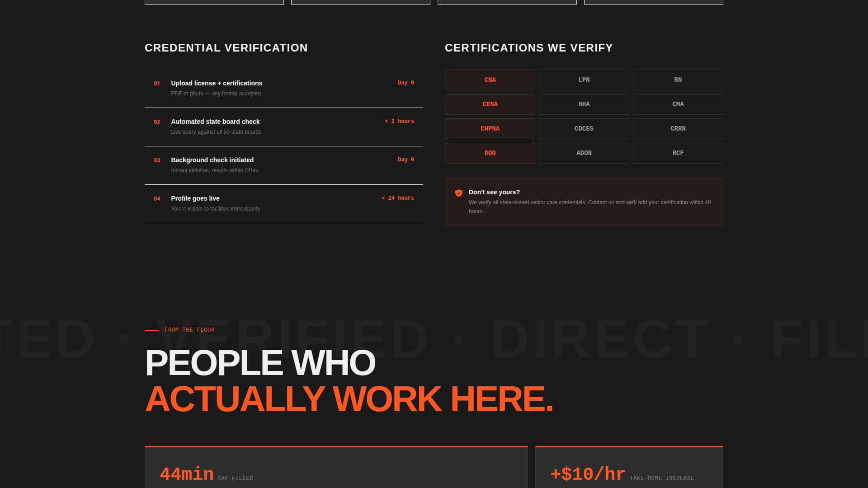Click the '< 2 hours' timing label
This screenshot has height=488, width=868.
[399, 121]
